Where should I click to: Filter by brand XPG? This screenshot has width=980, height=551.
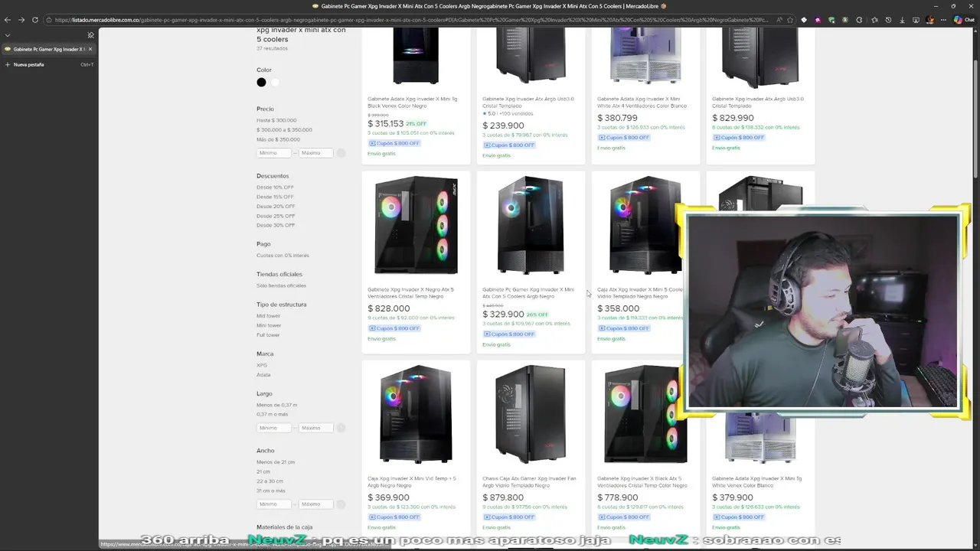(262, 365)
